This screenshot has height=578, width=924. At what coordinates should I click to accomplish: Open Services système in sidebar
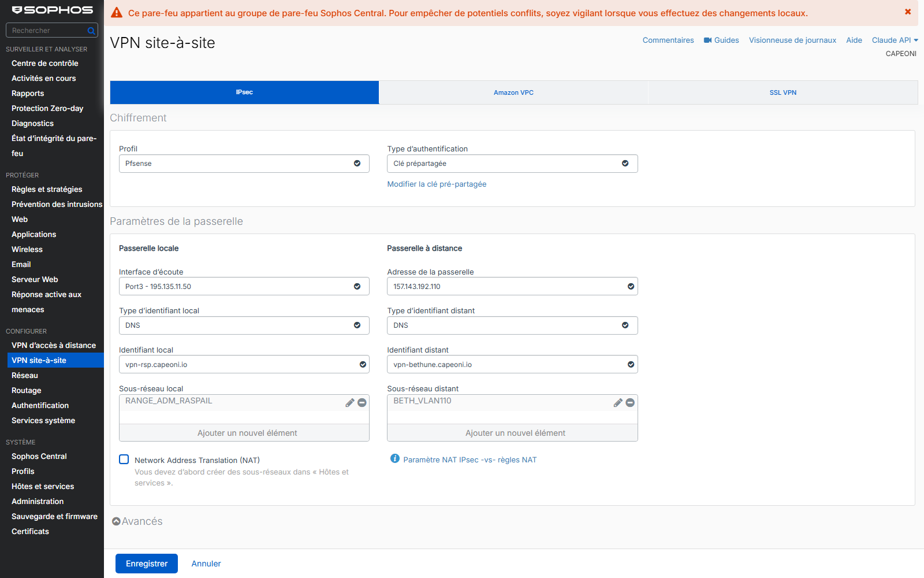[43, 421]
